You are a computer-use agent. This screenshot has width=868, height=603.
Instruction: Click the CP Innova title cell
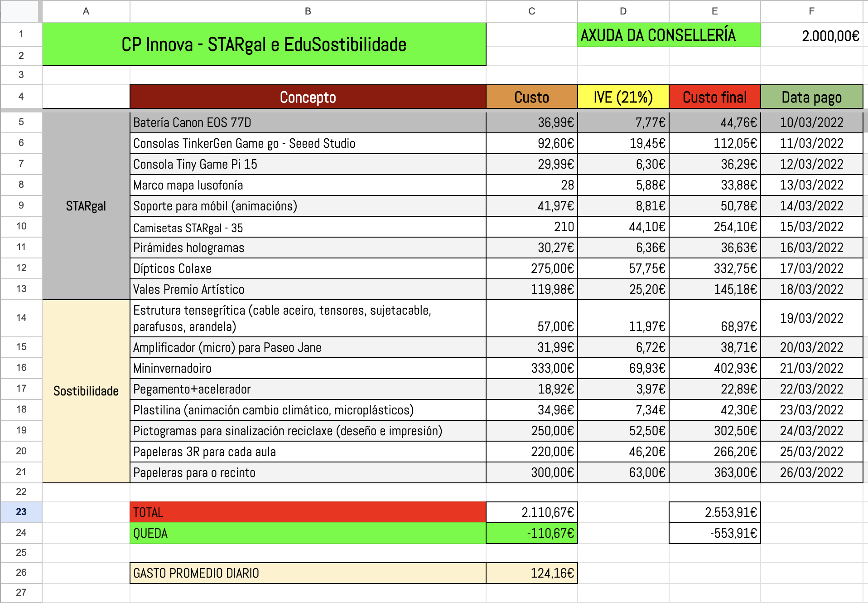point(264,44)
